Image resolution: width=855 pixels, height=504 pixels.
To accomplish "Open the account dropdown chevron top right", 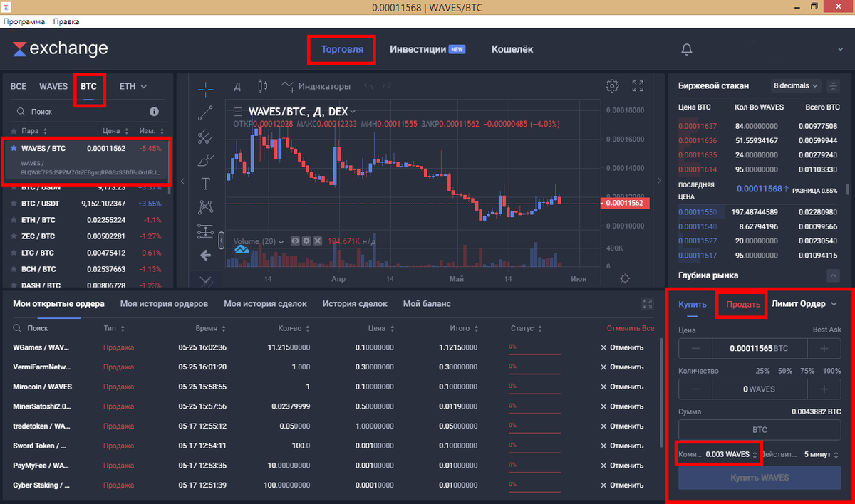I will [x=841, y=49].
